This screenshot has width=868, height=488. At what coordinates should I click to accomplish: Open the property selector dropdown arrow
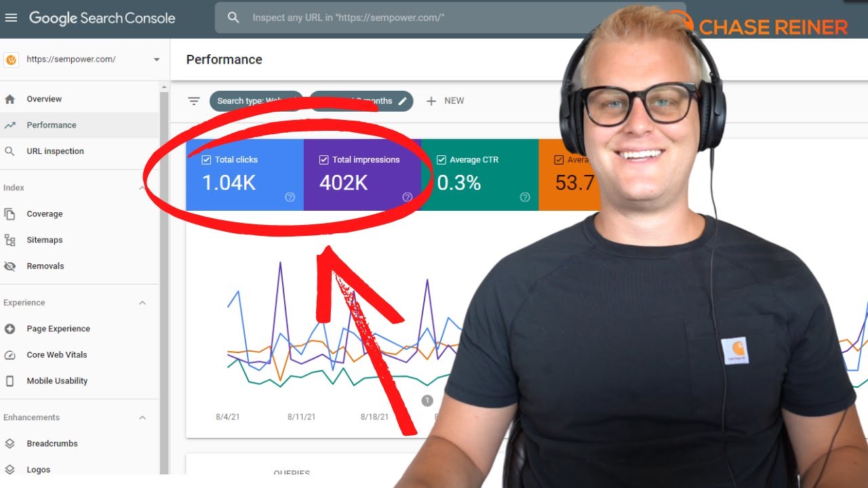[157, 60]
